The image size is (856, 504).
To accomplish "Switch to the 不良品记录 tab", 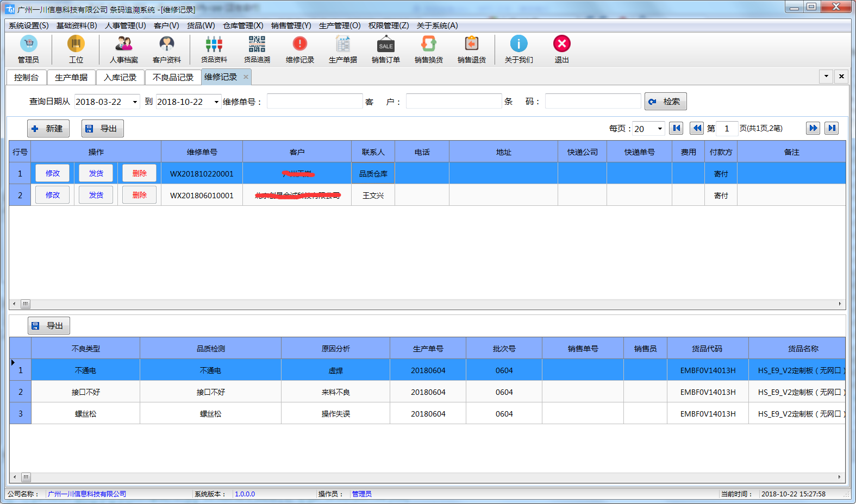I will pyautogui.click(x=173, y=78).
